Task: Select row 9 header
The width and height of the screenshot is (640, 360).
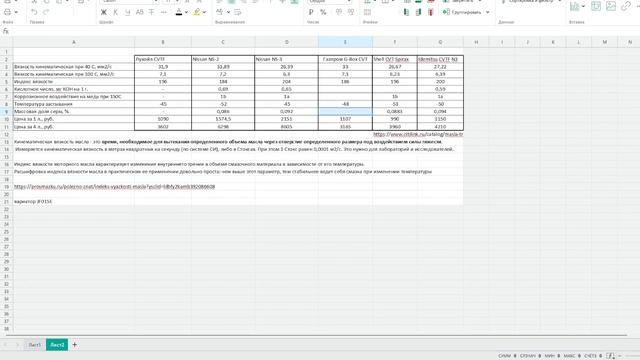Action: pos(7,111)
